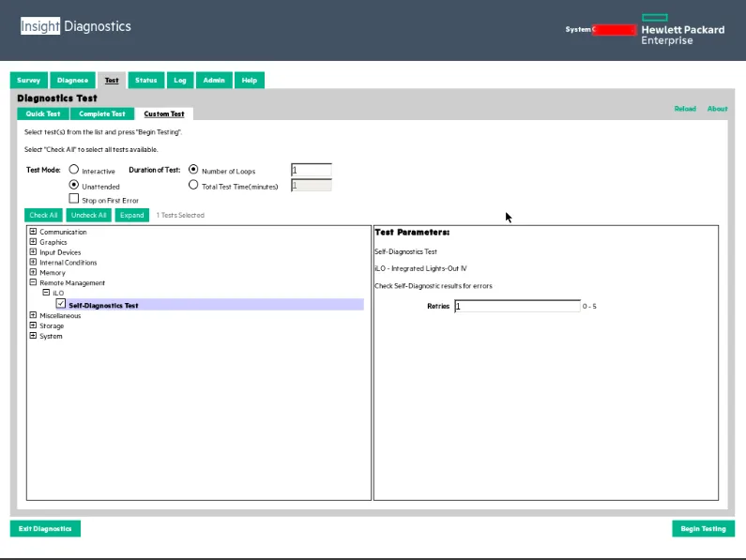This screenshot has height=560, width=746.
Task: Choose Total Test Time (minutes) option
Action: point(193,185)
